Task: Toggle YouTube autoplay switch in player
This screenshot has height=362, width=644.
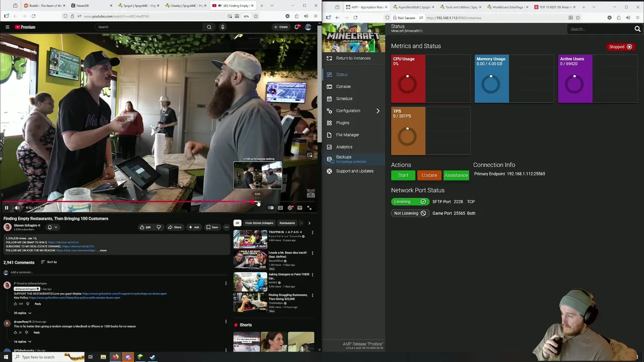Action: 271,208
